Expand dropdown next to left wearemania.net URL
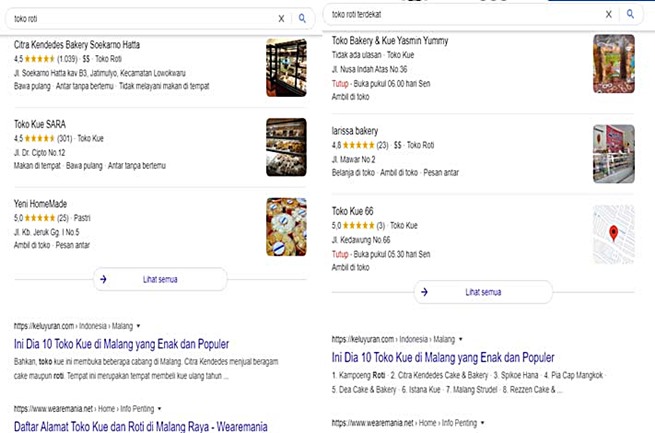Viewport: 655px width, 433px height. pos(160,409)
